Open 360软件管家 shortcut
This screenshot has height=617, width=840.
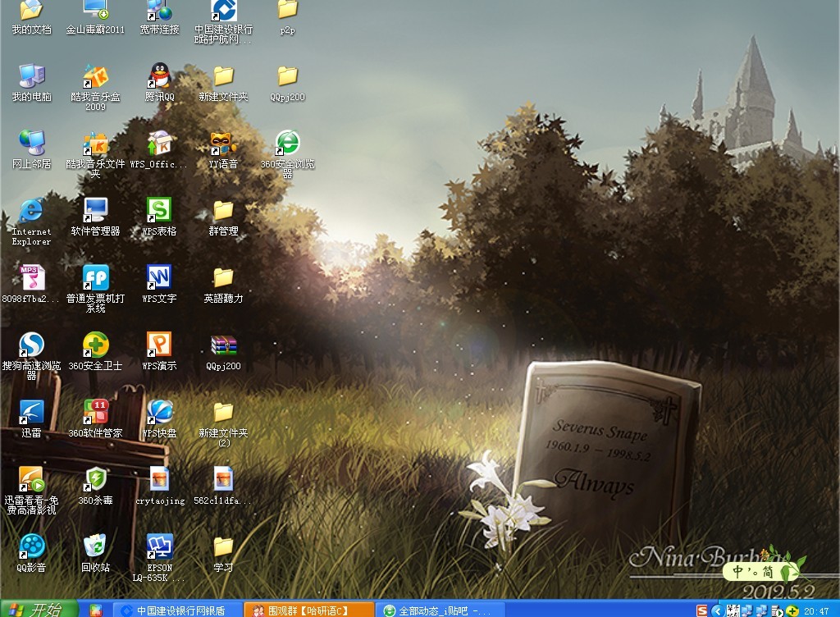[x=95, y=418]
